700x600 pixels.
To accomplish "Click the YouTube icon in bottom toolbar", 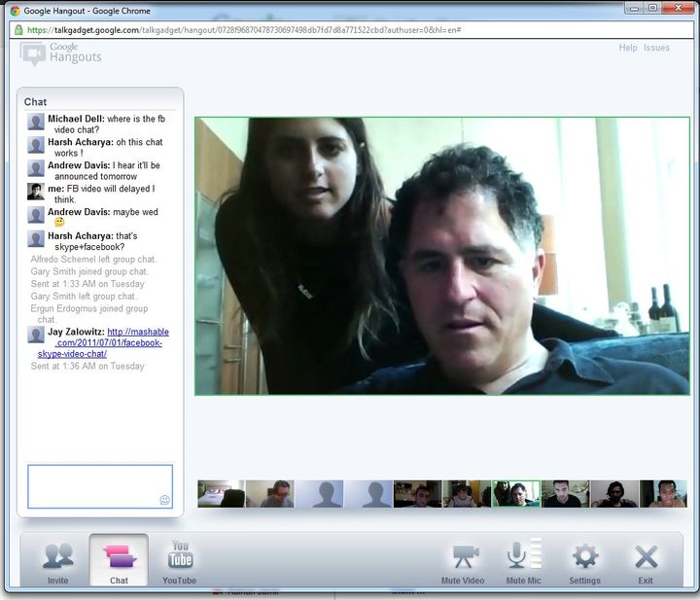I will click(x=180, y=557).
